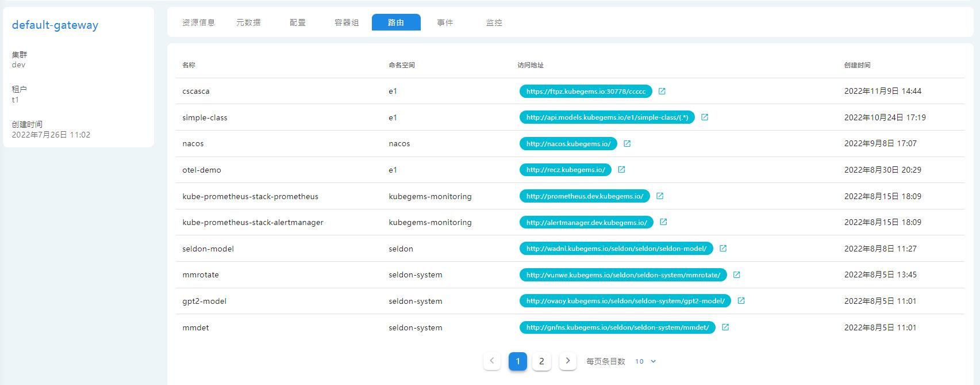Go to next page arrow
Image resolution: width=980 pixels, height=385 pixels.
point(568,361)
